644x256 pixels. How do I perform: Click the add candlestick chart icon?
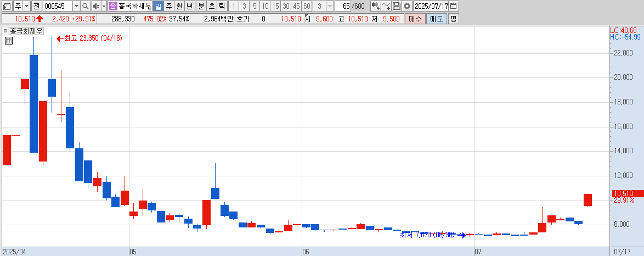(375, 6)
